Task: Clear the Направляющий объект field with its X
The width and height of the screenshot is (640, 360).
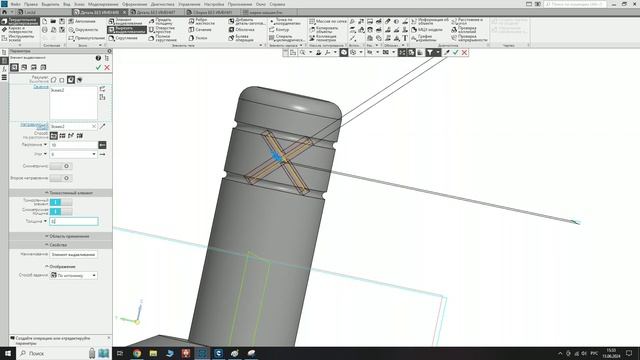Action: pyautogui.click(x=94, y=127)
